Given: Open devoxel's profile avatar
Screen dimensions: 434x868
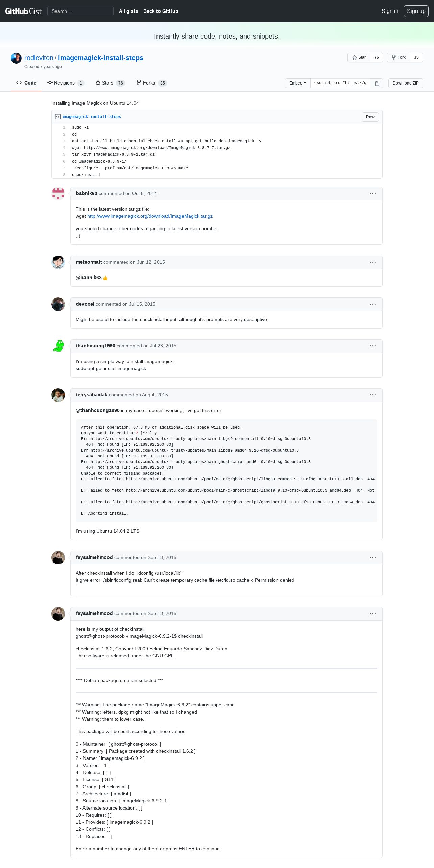Looking at the screenshot, I should tap(58, 304).
